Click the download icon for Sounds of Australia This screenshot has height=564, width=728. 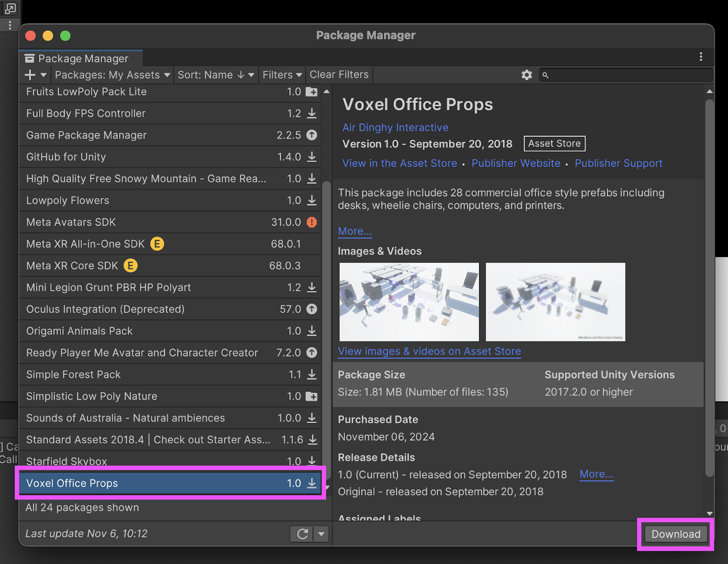312,418
